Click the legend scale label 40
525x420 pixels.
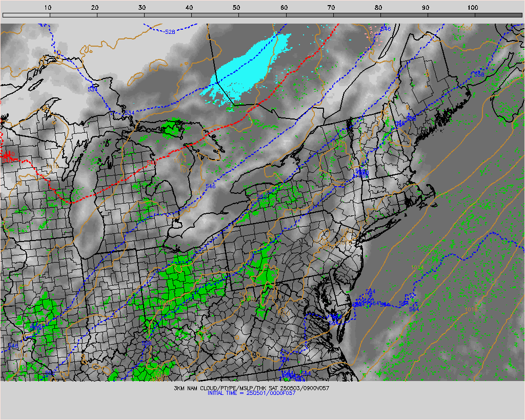[190, 7]
